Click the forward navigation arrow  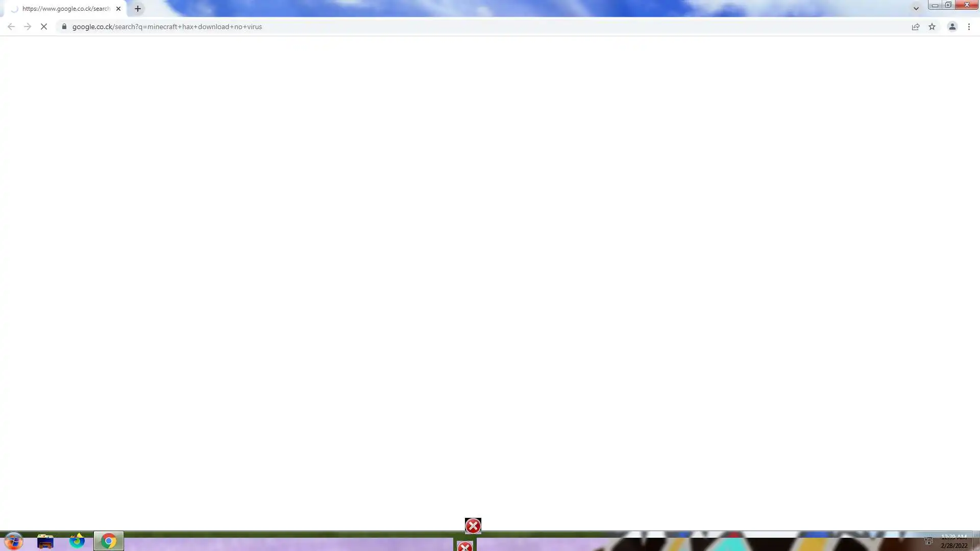(x=28, y=27)
